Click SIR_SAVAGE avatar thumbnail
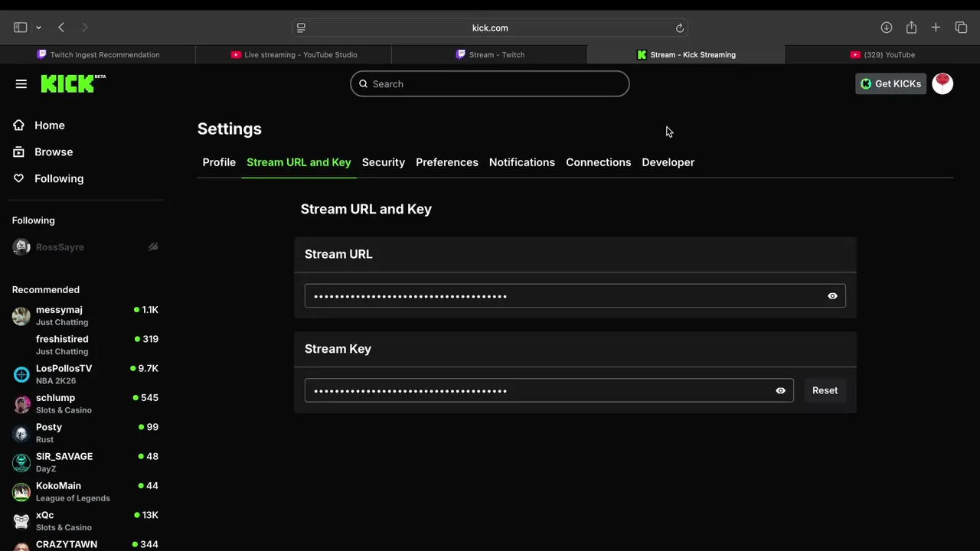This screenshot has height=551, width=980. [x=21, y=462]
